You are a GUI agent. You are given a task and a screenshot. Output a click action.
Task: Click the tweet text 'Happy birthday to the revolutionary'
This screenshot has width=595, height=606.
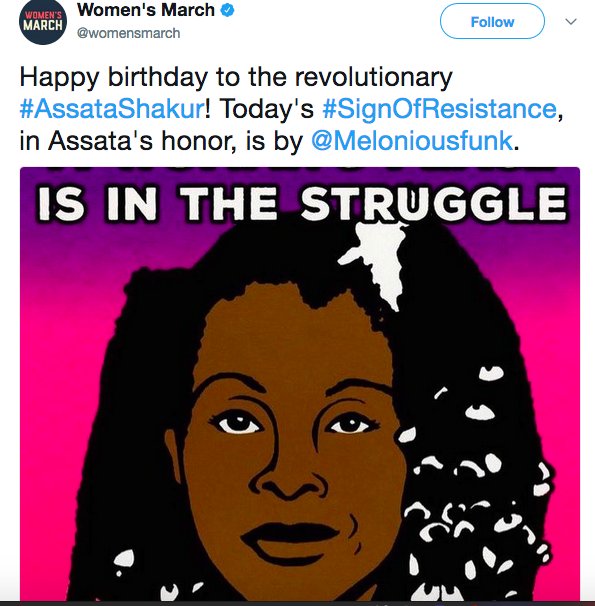(x=236, y=78)
